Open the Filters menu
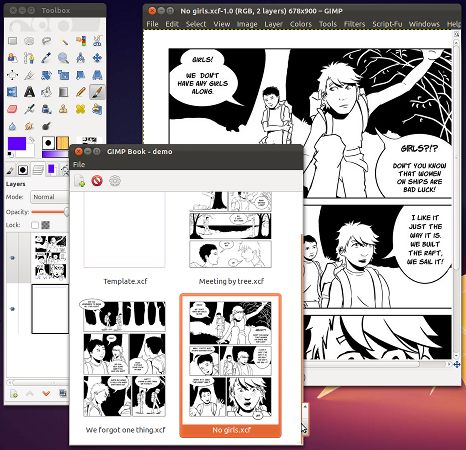The image size is (466, 450). [x=354, y=24]
